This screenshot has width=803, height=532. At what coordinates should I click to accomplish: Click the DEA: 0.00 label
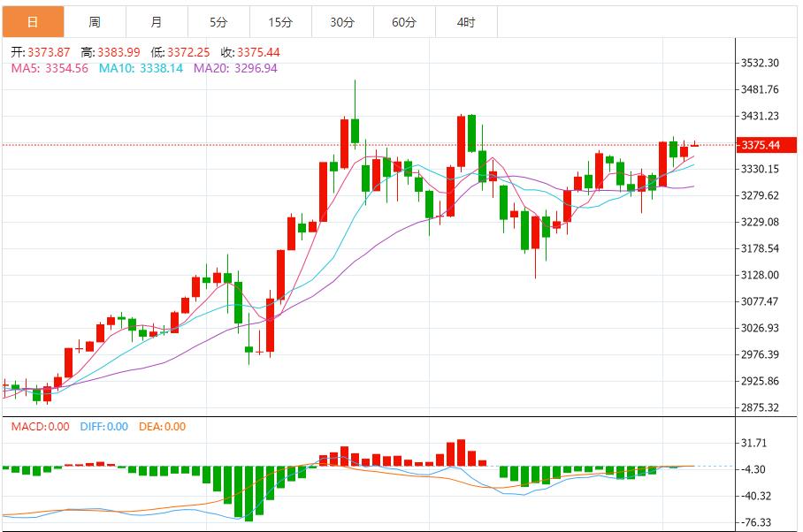[x=162, y=427]
